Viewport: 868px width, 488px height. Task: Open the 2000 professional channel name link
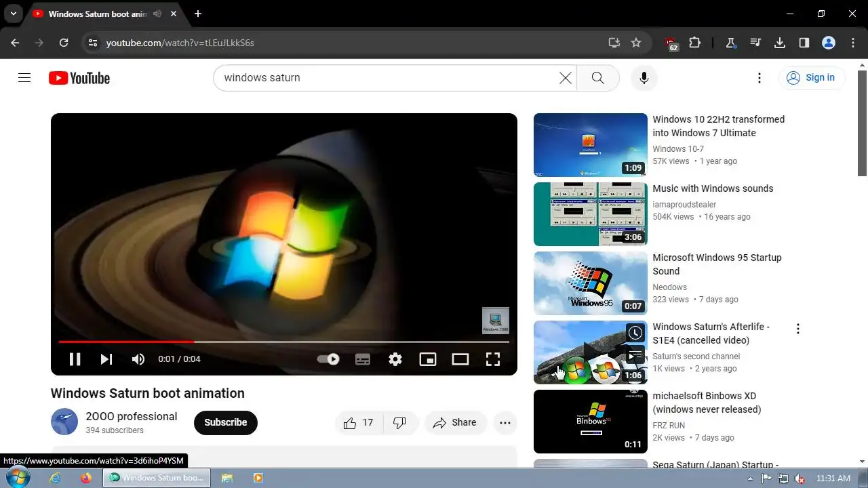132,416
